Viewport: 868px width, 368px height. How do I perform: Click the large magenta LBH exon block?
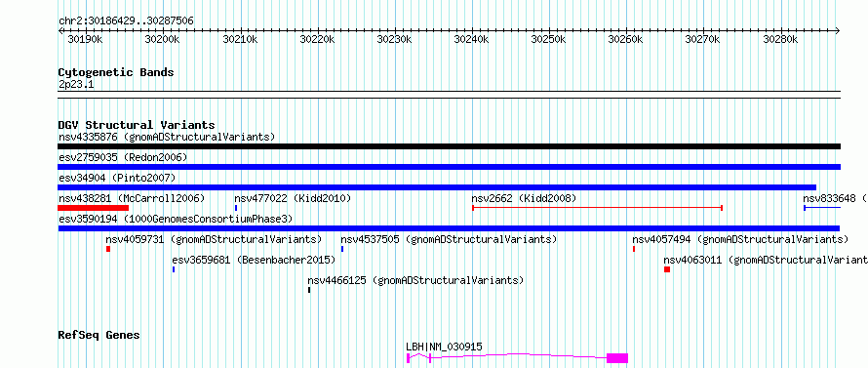[617, 358]
